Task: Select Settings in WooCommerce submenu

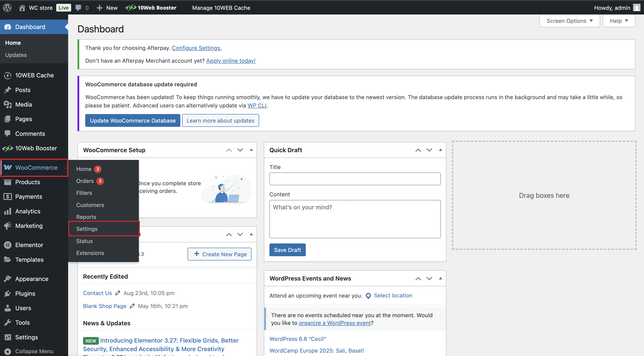Action: tap(87, 229)
